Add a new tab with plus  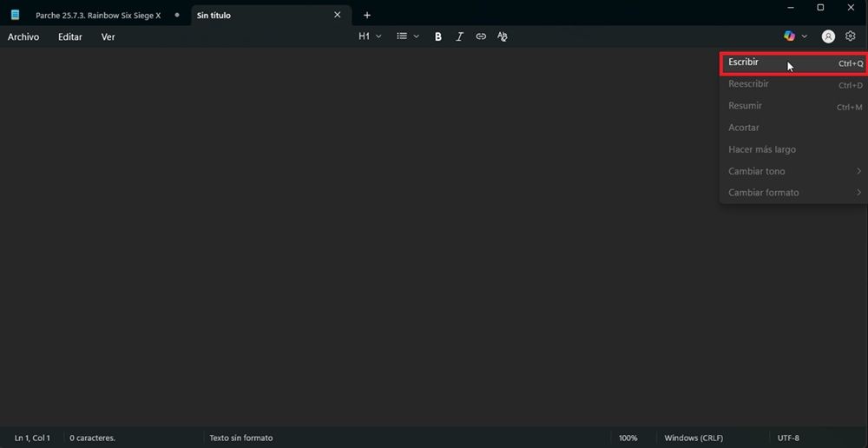367,15
